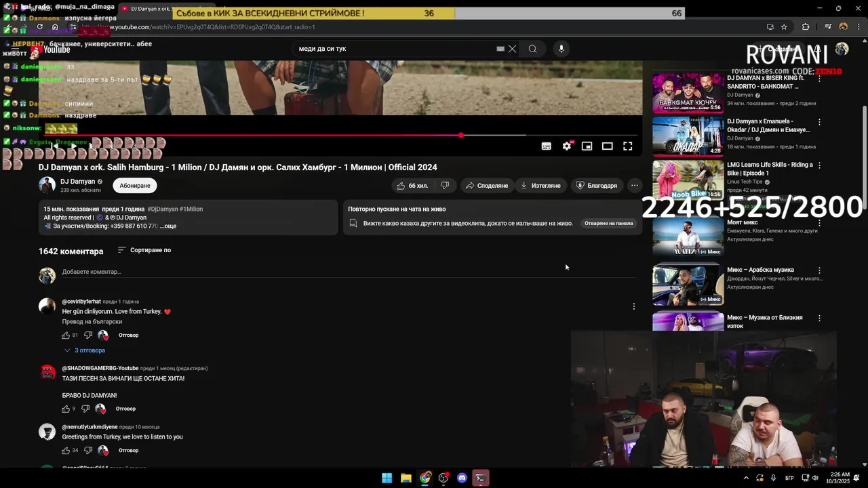Switch the video to full screen
Viewport: 868px width, 488px height.
click(628, 146)
